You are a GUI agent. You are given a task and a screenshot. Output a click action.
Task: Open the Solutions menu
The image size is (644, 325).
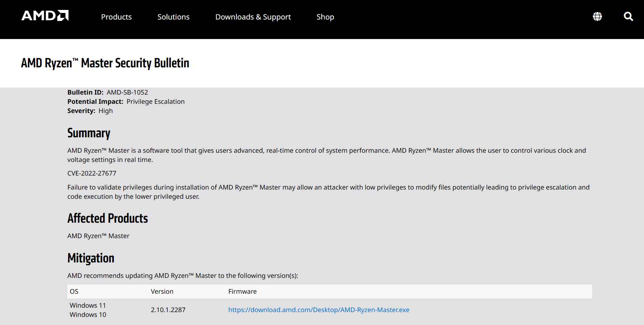[173, 17]
